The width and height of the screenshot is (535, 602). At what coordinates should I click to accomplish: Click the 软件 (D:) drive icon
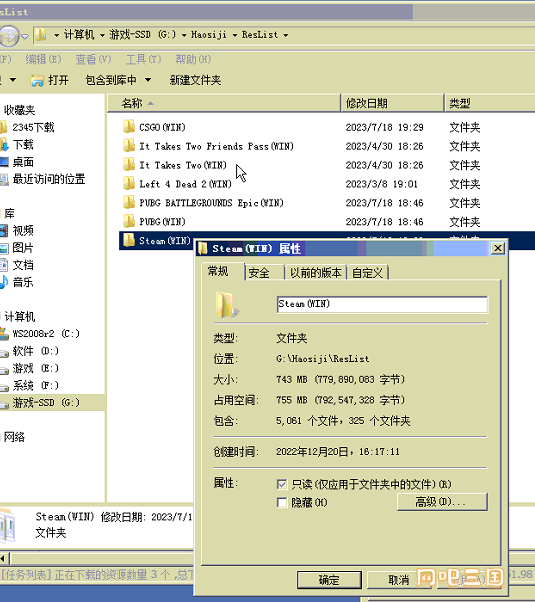pyautogui.click(x=4, y=351)
